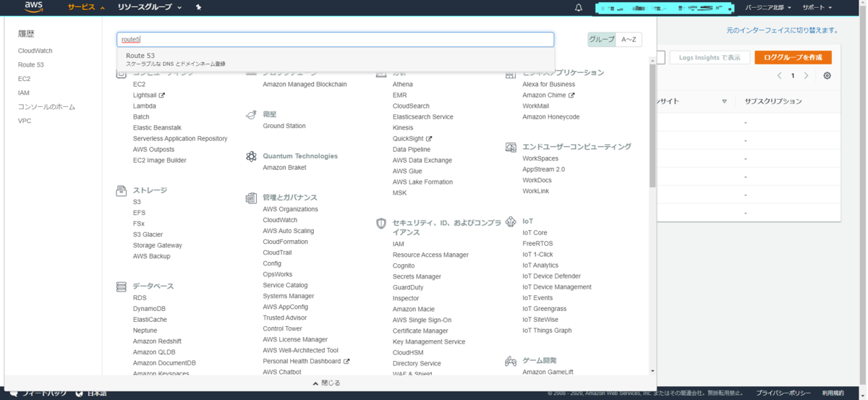Image resolution: width=868 pixels, height=400 pixels.
Task: Click the プライバシーポリシー footer link
Action: pos(783,393)
